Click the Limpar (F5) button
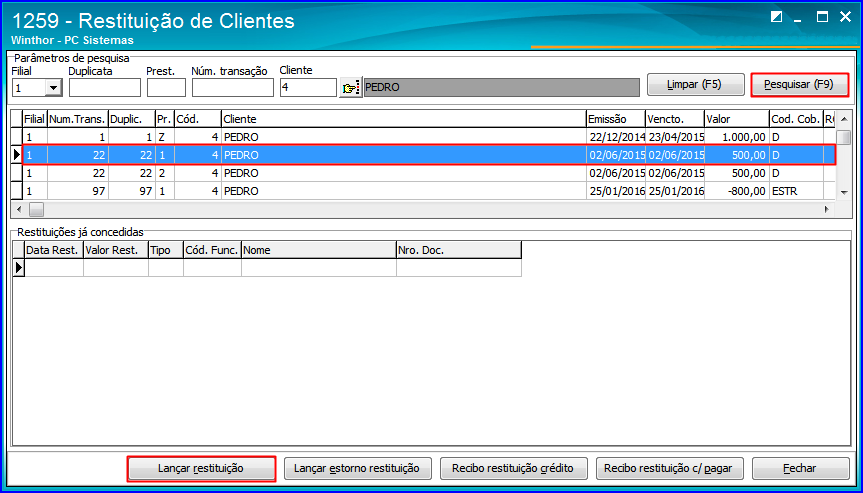Image resolution: width=863 pixels, height=493 pixels. tap(696, 85)
